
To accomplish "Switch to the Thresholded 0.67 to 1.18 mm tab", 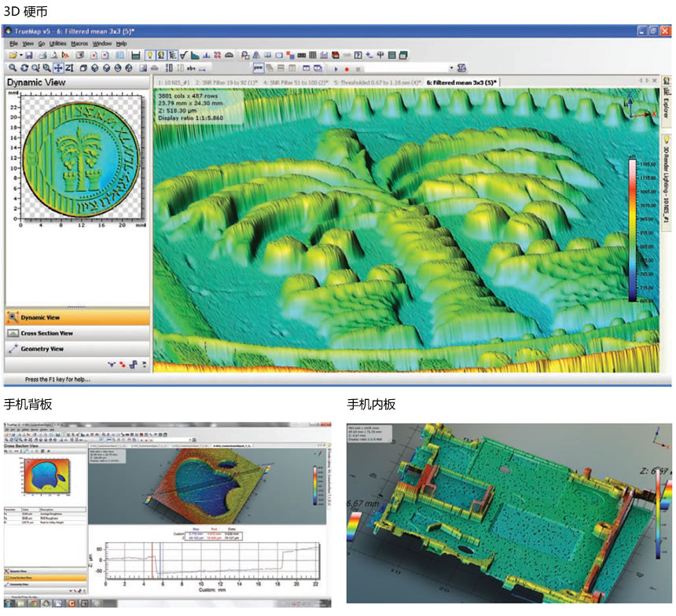I will [377, 82].
